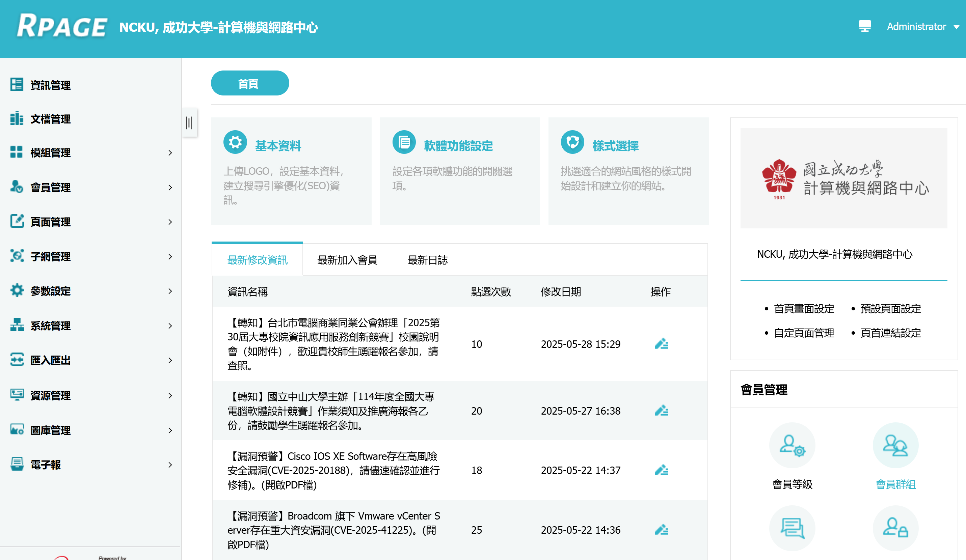This screenshot has height=560, width=966.
Task: Click the 頁面管理 edit icon
Action: point(17,221)
